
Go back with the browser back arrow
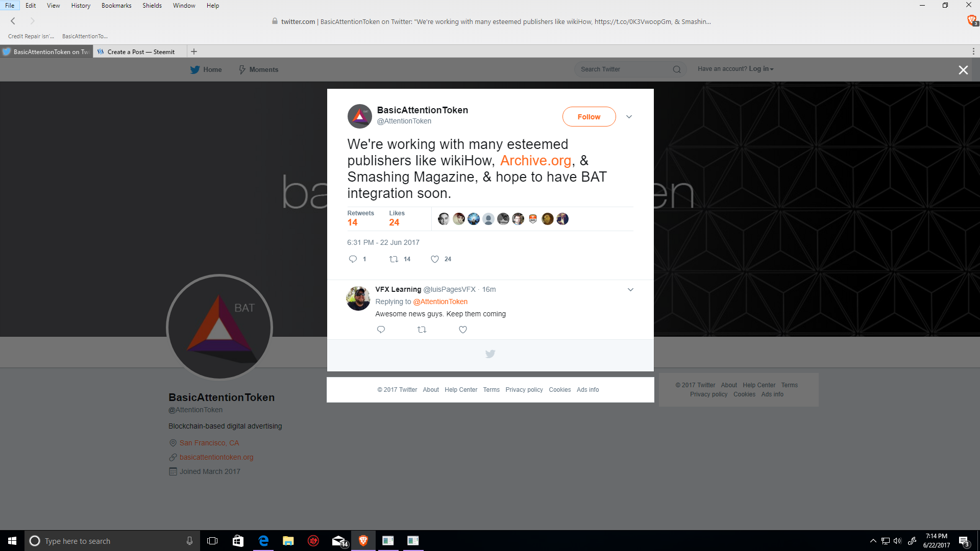click(13, 21)
